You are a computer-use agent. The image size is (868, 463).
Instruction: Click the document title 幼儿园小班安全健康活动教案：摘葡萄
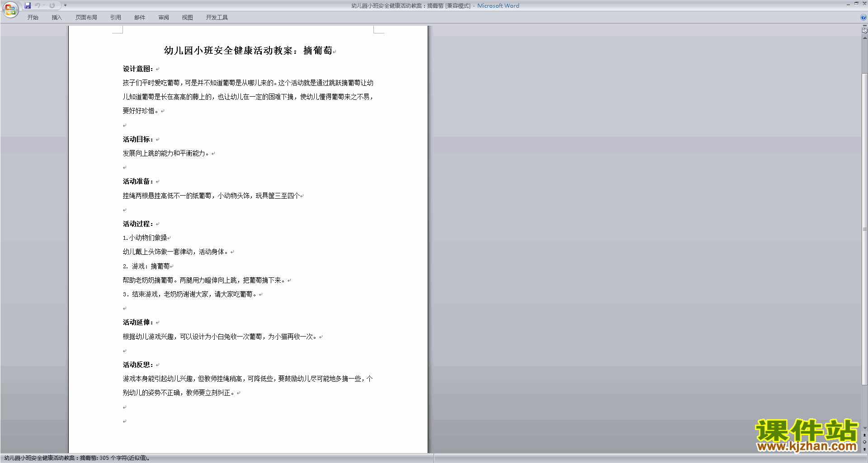(x=248, y=51)
